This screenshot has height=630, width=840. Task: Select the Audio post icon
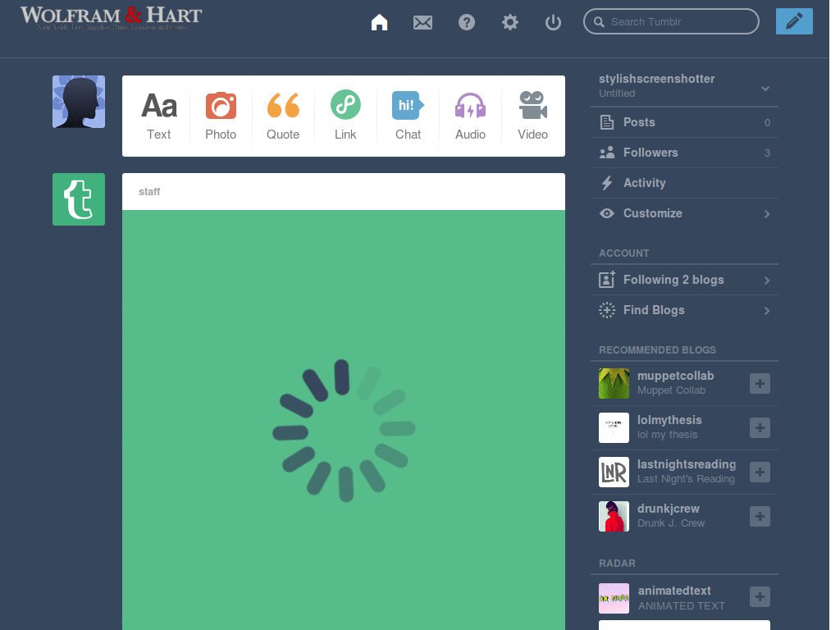pyautogui.click(x=470, y=105)
